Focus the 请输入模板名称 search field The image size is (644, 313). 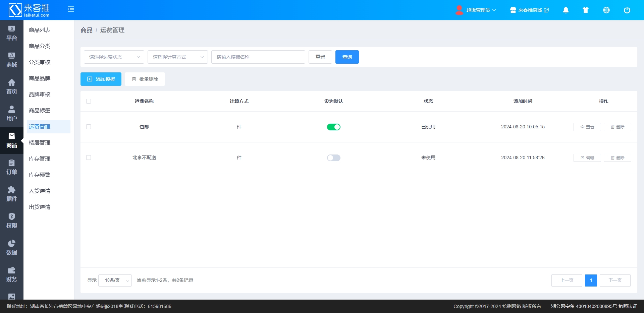(258, 57)
